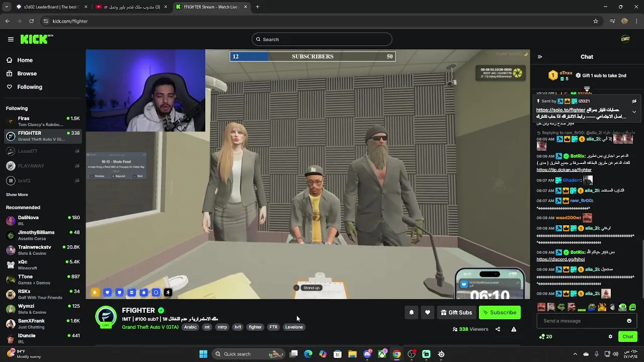Open the discord.gg link in chat

pos(560,259)
